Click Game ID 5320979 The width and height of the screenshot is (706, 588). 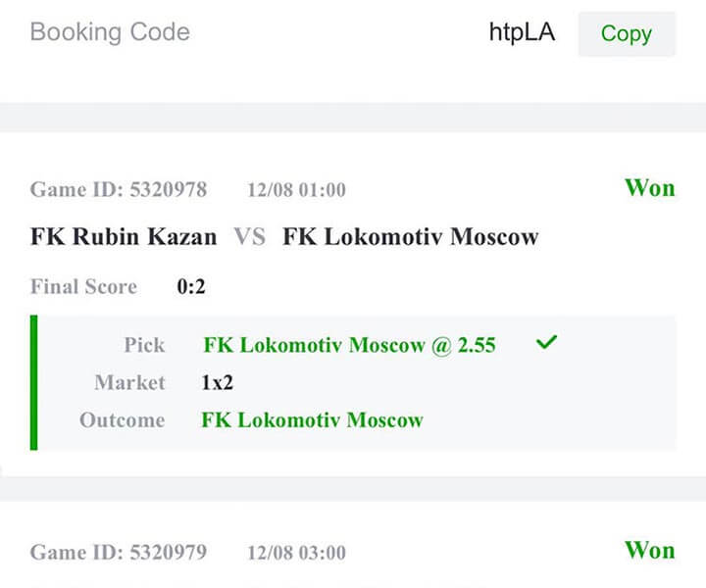[x=119, y=553]
